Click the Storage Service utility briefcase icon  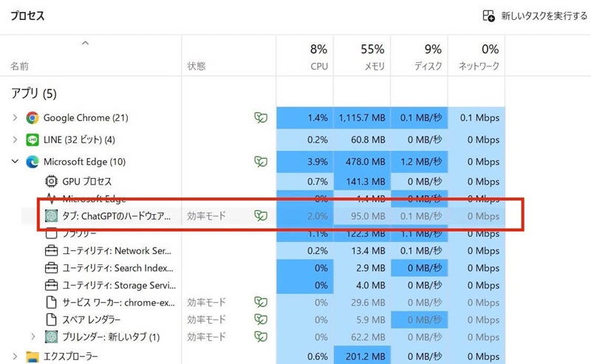[x=51, y=285]
